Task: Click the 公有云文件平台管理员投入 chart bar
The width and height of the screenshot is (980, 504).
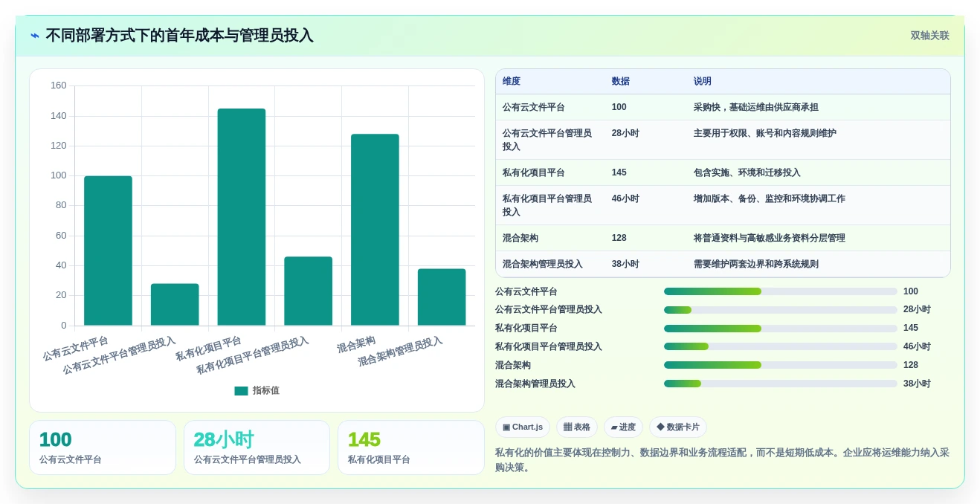Action: click(175, 305)
